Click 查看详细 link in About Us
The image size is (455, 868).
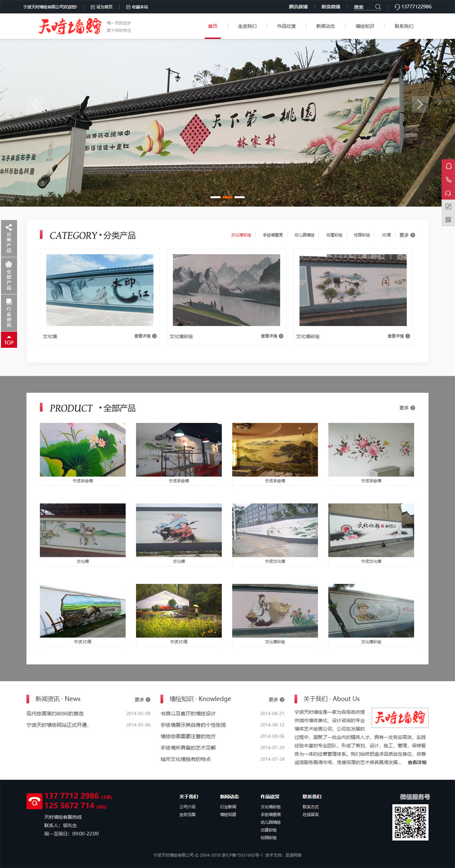417,762
